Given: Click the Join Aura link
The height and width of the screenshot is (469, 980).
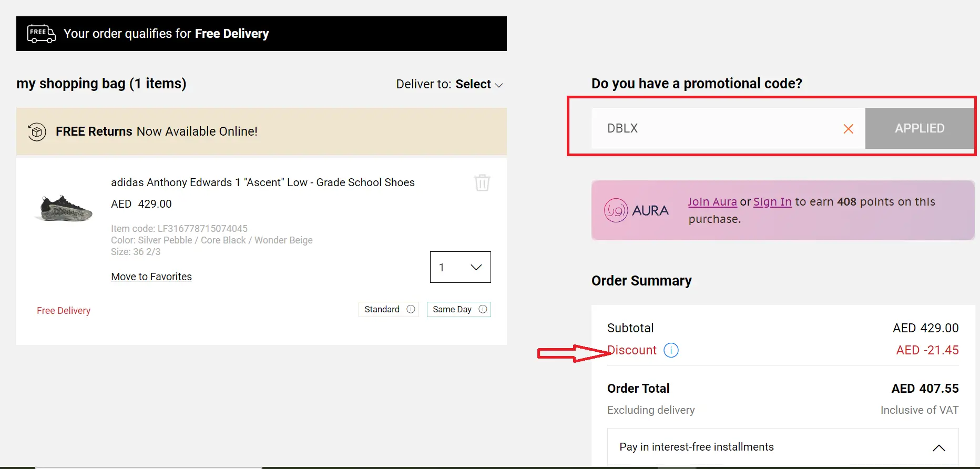Looking at the screenshot, I should coord(712,201).
